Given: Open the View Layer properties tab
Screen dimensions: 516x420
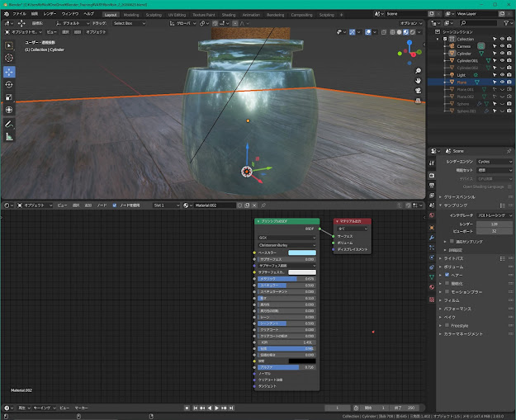Looking at the screenshot, I should pos(432,196).
